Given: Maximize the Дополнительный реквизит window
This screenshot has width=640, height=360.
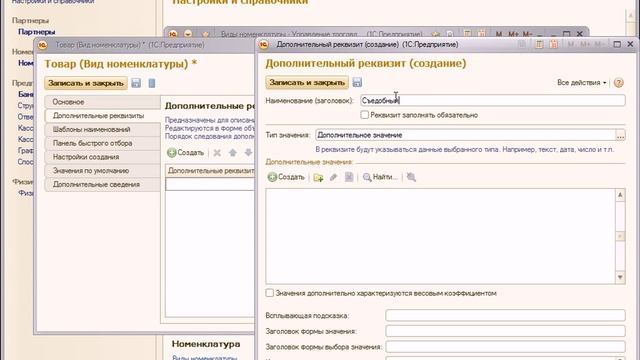Looking at the screenshot, I should click(617, 44).
